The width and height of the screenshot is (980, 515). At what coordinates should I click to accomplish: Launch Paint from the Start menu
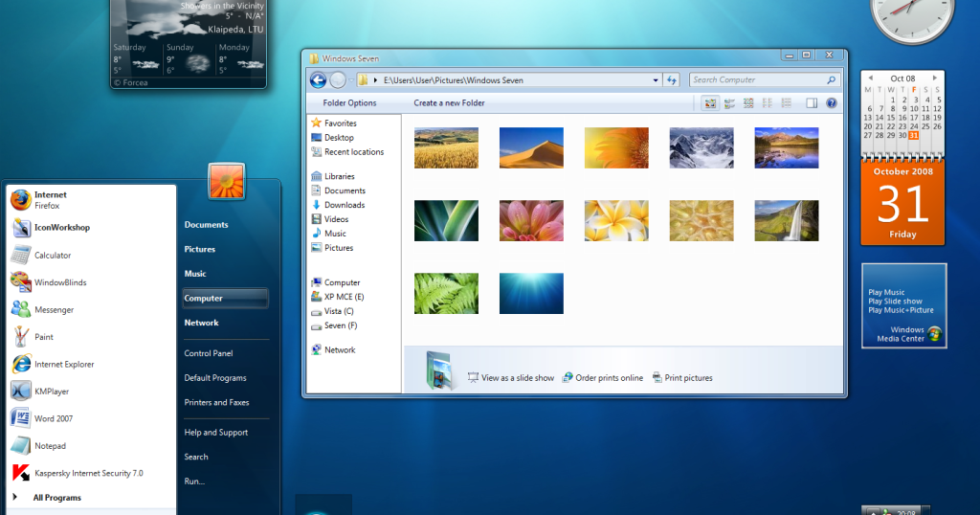click(91, 337)
